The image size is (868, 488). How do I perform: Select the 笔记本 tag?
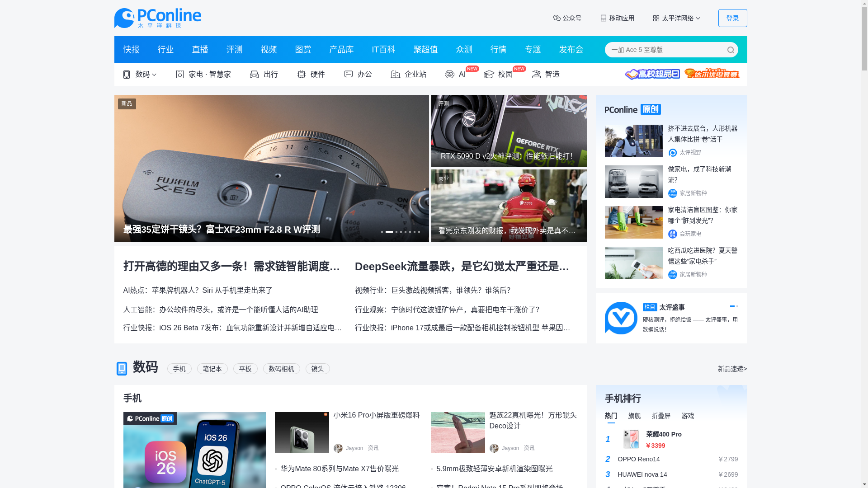pyautogui.click(x=212, y=369)
